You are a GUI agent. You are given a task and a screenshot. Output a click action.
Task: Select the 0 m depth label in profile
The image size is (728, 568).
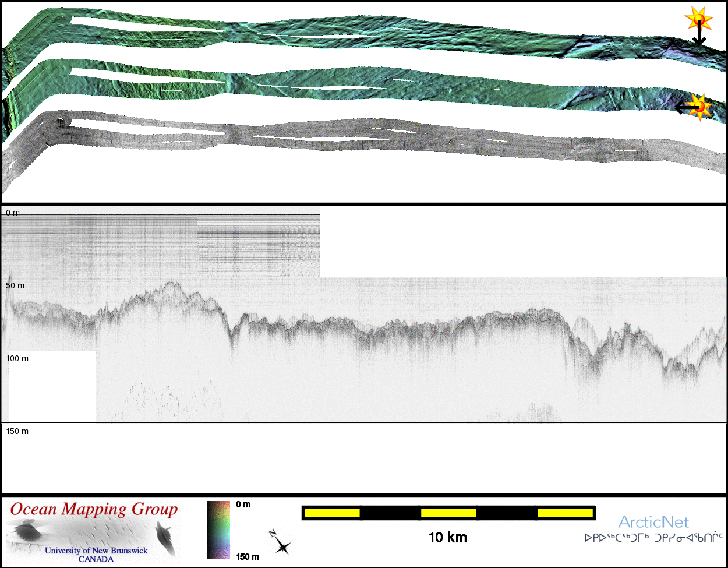(x=13, y=213)
